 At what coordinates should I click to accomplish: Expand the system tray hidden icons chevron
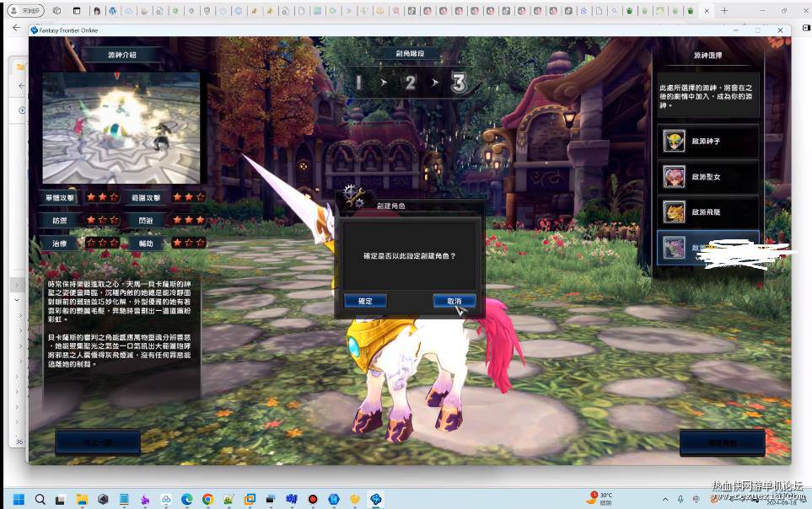click(665, 499)
